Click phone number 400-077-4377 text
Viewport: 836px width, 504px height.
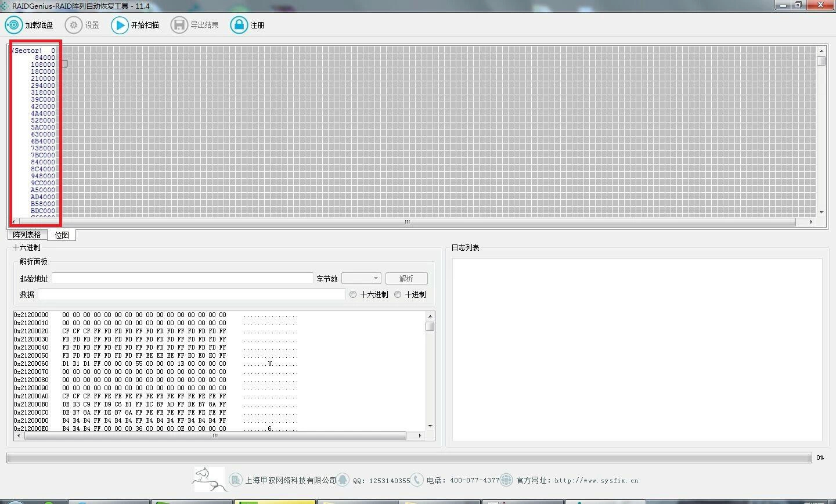[474, 480]
